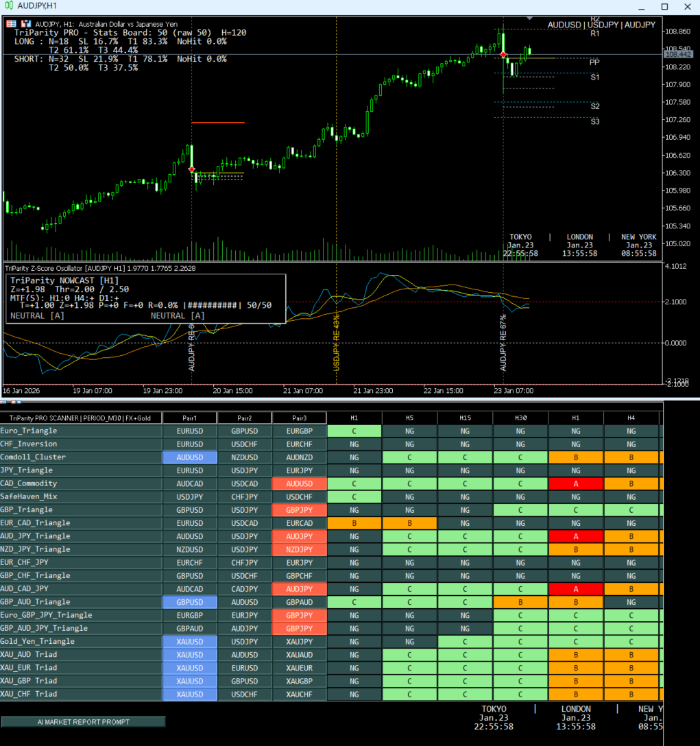Click red A cell in AUD_JPY_Triangle row
This screenshot has width=700, height=746.
pos(576,536)
